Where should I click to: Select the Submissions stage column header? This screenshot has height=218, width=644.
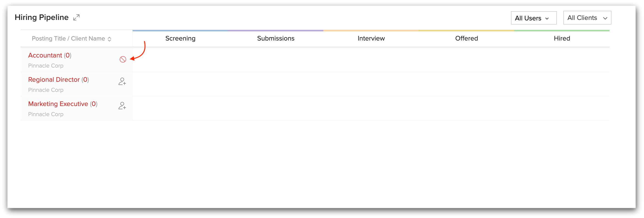coord(275,38)
